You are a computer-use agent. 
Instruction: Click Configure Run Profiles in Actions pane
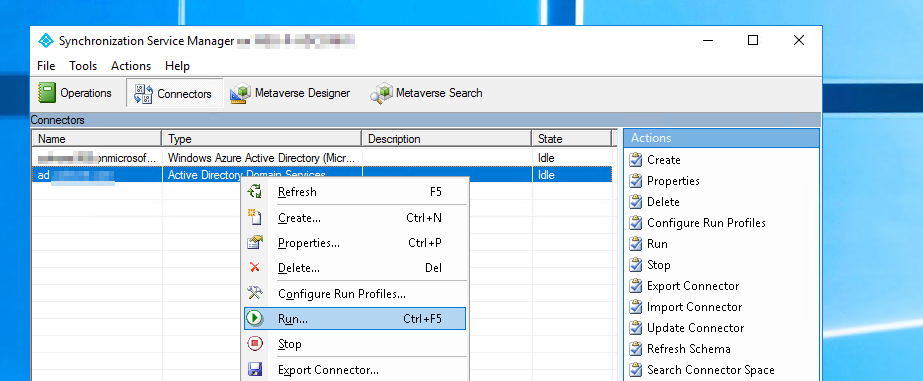coord(706,223)
